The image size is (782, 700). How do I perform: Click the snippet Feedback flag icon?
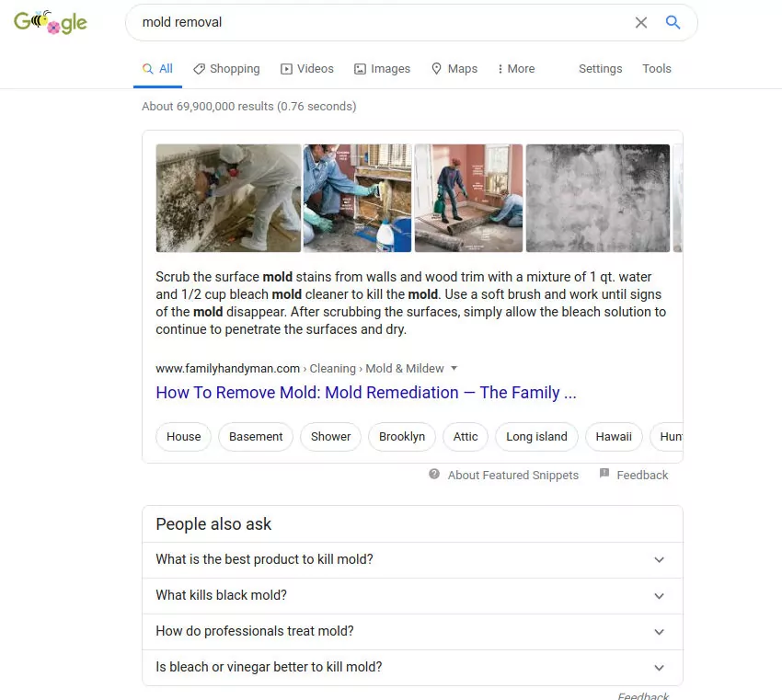[x=604, y=473]
